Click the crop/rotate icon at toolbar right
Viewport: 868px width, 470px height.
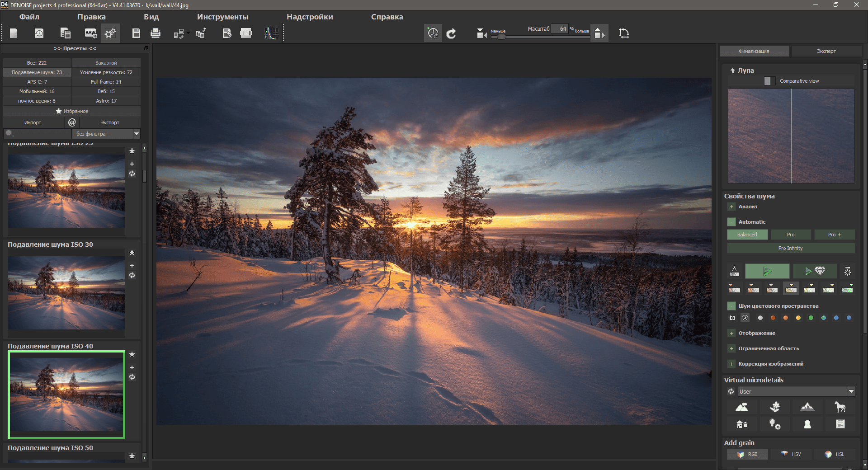(x=624, y=33)
